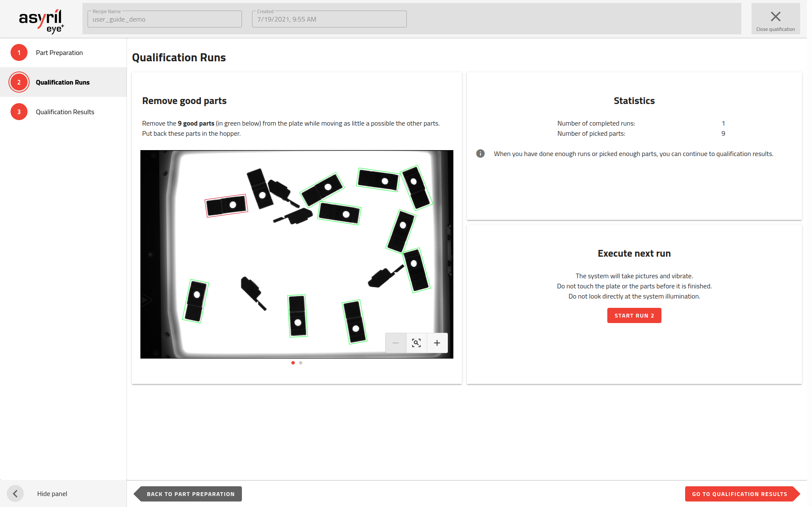Toggle to Qualification Results step 3
812x507 pixels.
tap(65, 111)
